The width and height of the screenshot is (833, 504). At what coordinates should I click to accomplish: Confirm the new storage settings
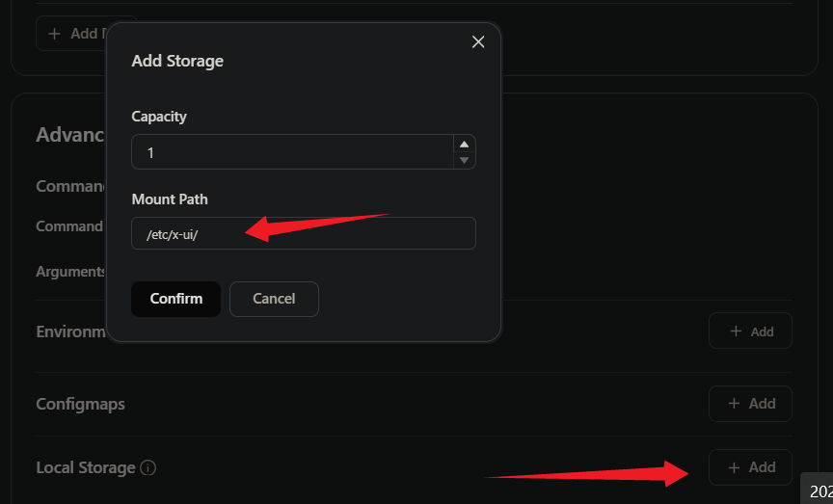(175, 299)
